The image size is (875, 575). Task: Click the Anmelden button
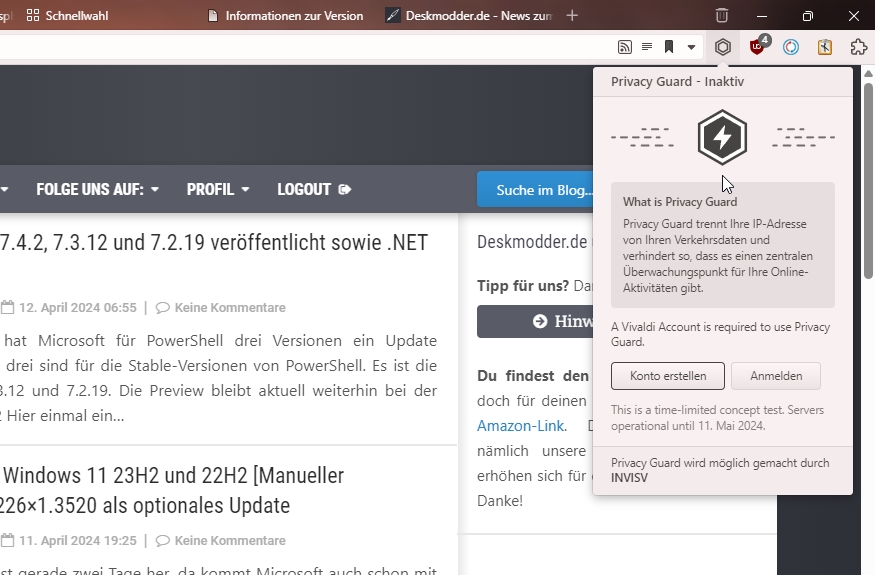(776, 376)
